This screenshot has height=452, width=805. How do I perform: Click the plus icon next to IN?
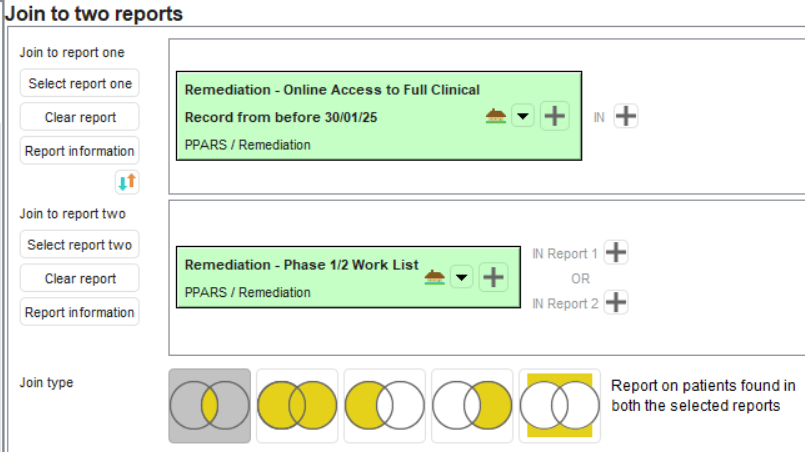coord(626,116)
